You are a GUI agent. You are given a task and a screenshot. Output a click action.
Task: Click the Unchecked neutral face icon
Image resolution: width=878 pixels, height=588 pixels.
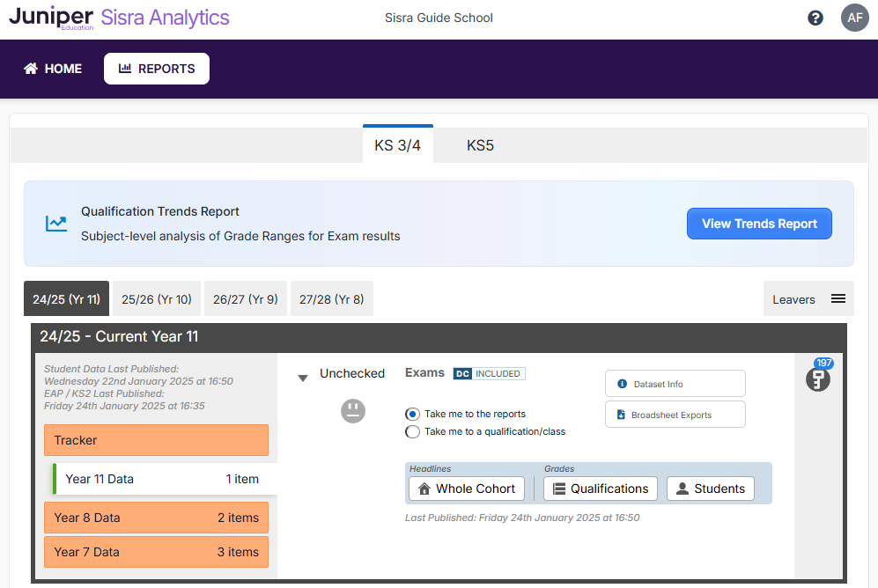click(352, 410)
